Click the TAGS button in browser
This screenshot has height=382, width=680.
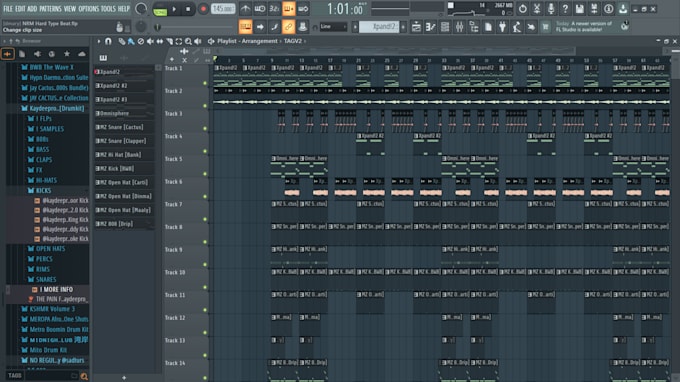tap(15, 375)
